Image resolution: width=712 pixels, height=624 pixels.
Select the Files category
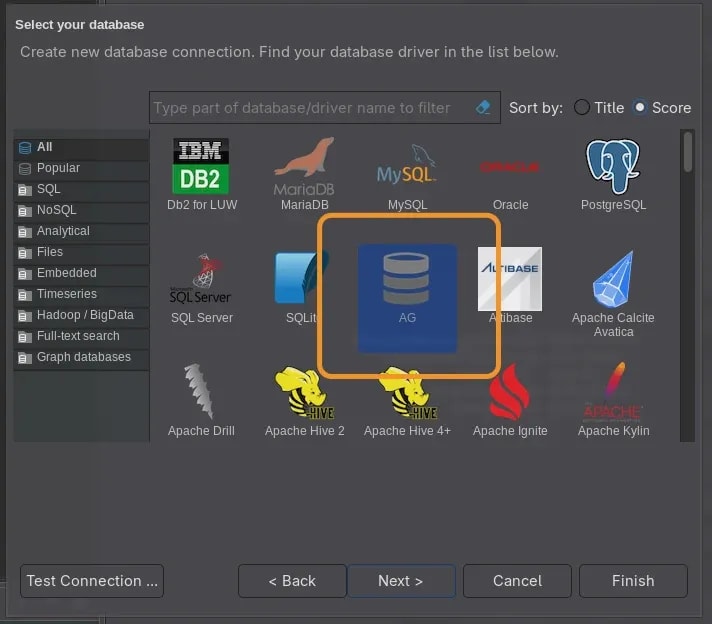coord(81,252)
